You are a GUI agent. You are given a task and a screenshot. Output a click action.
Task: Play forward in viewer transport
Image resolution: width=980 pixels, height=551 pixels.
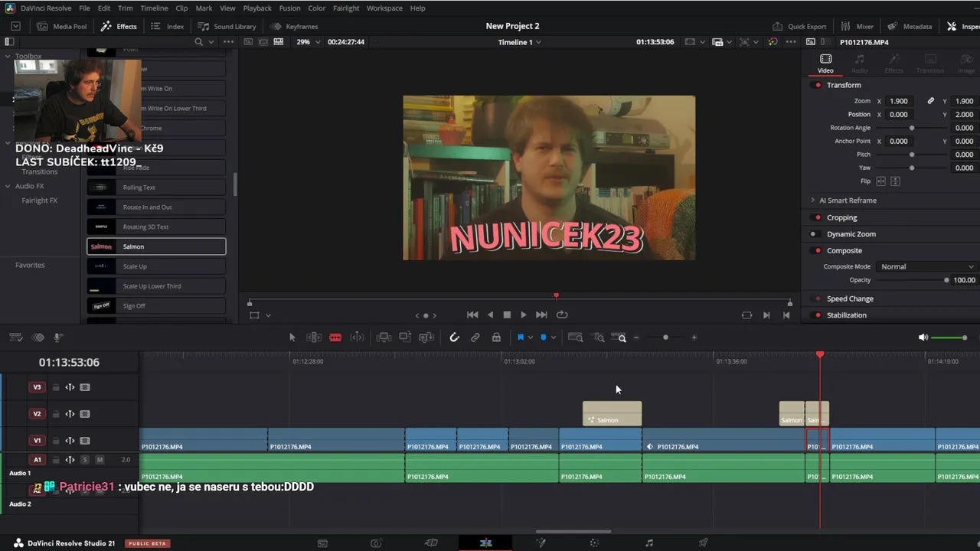[x=524, y=315]
